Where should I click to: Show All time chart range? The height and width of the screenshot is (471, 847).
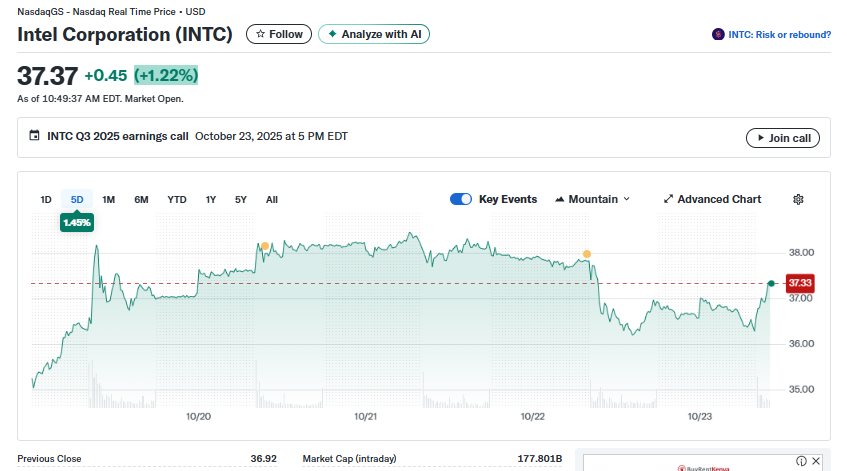[272, 199]
